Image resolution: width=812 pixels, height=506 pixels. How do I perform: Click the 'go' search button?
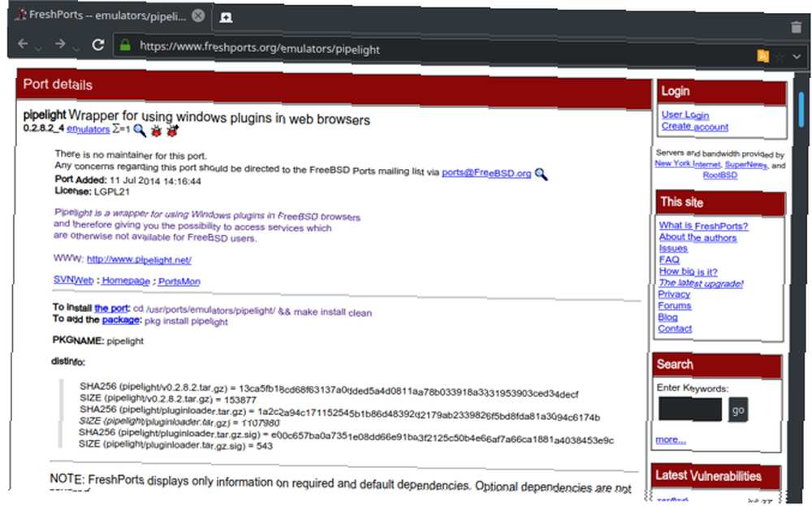(x=738, y=409)
